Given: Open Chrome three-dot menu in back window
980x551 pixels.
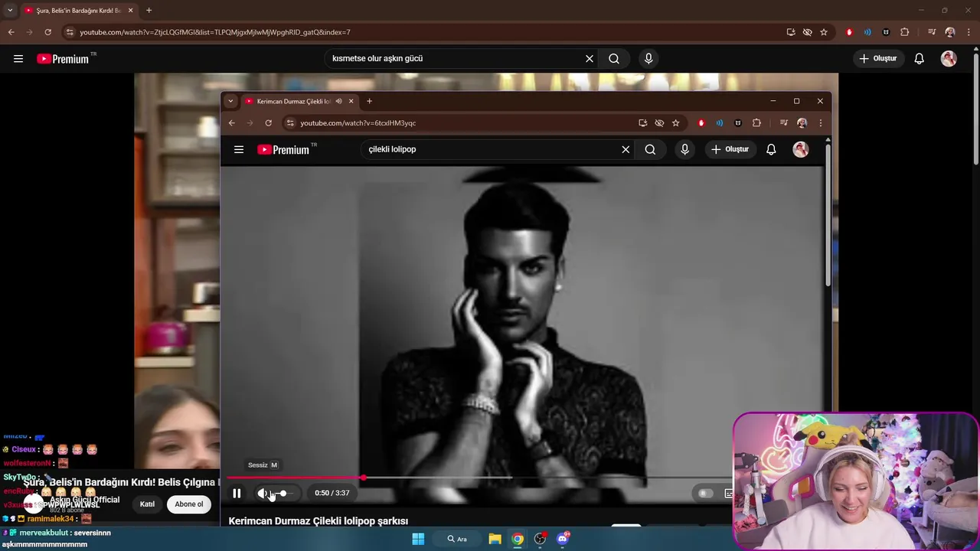Looking at the screenshot, I should pyautogui.click(x=968, y=32).
